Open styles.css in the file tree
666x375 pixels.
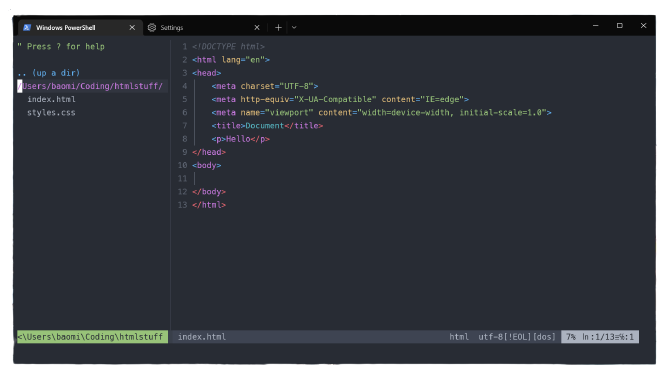51,113
